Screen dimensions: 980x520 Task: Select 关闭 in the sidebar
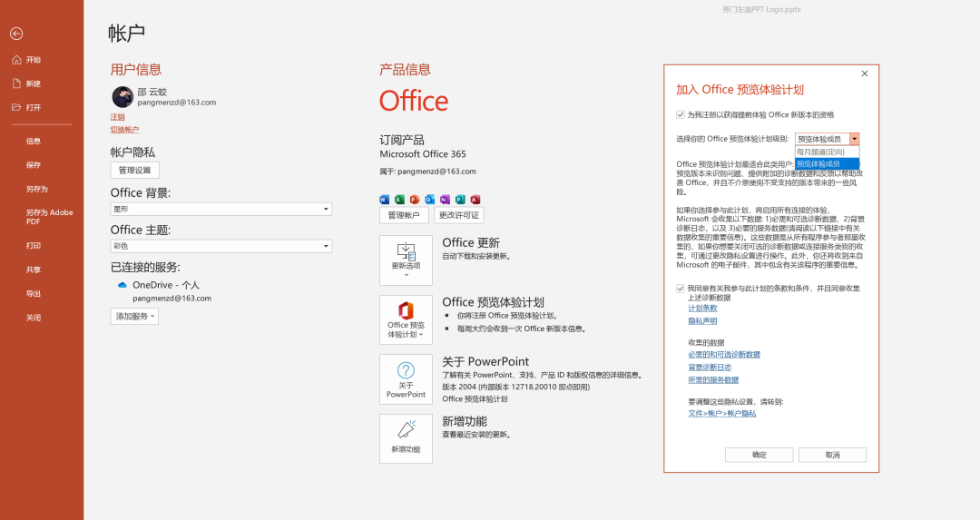pos(34,318)
